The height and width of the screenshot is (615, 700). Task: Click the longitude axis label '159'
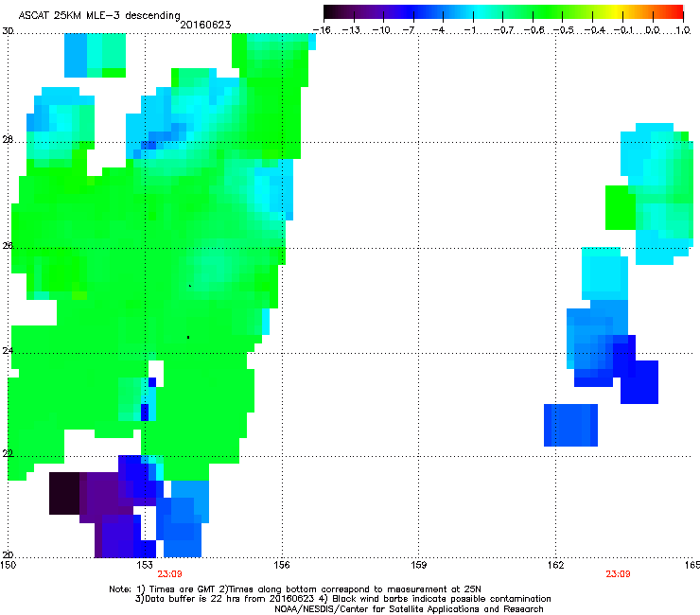click(x=419, y=565)
